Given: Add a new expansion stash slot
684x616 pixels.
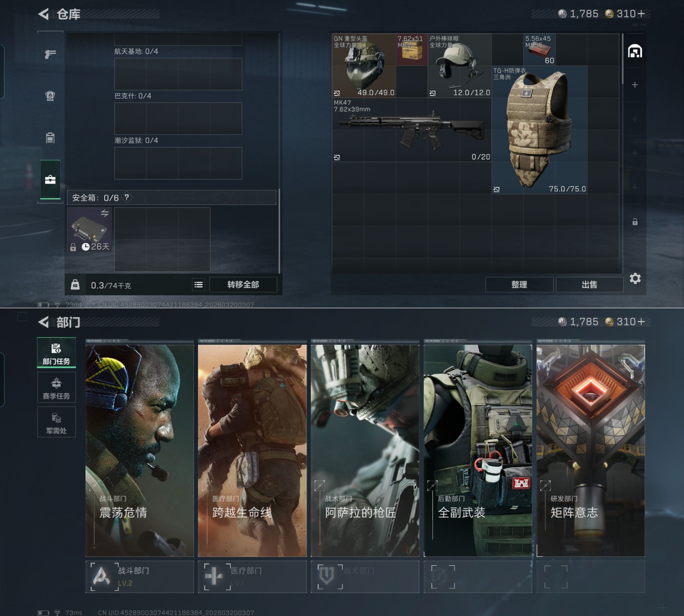Looking at the screenshot, I should [635, 85].
